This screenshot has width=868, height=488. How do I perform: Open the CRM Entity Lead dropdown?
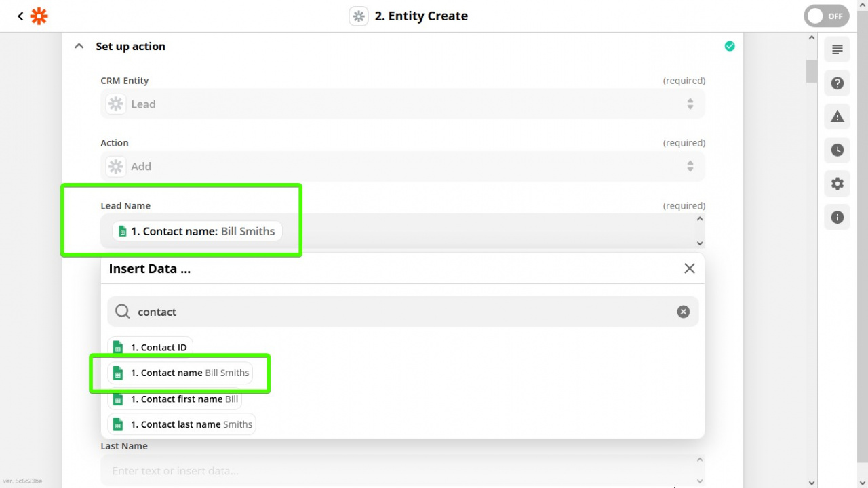tap(403, 104)
